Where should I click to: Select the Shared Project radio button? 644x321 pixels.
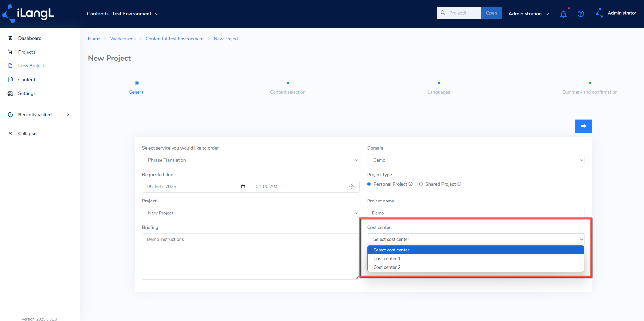coord(421,184)
